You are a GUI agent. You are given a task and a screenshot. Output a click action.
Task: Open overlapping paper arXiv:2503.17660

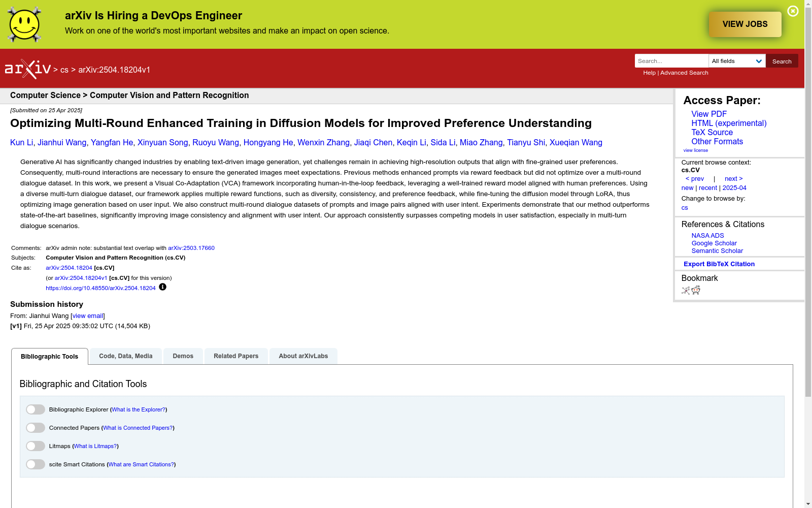point(191,248)
